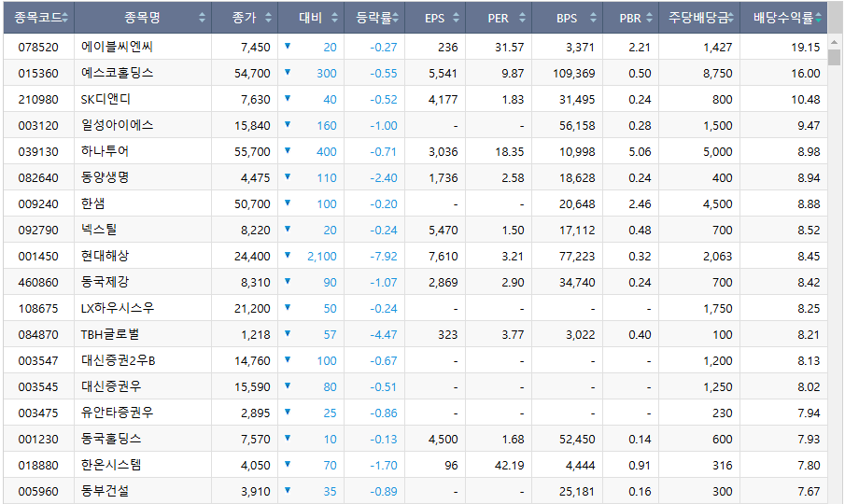Select the 일성아이에스 stock name
Viewport: 845px width, 504px height.
click(x=117, y=125)
